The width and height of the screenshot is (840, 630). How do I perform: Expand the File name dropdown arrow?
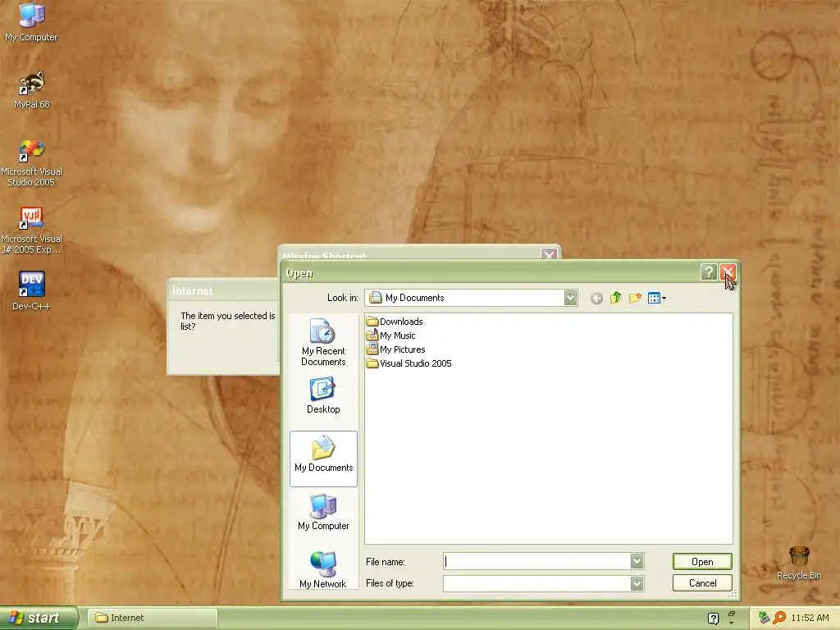tap(637, 561)
